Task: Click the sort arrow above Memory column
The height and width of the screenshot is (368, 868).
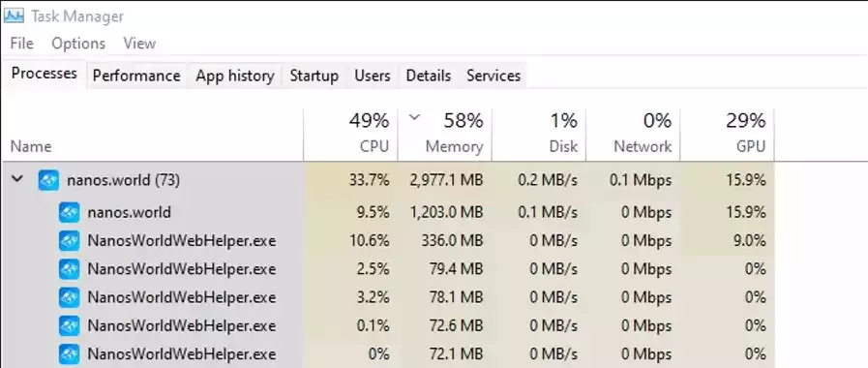Action: [414, 117]
